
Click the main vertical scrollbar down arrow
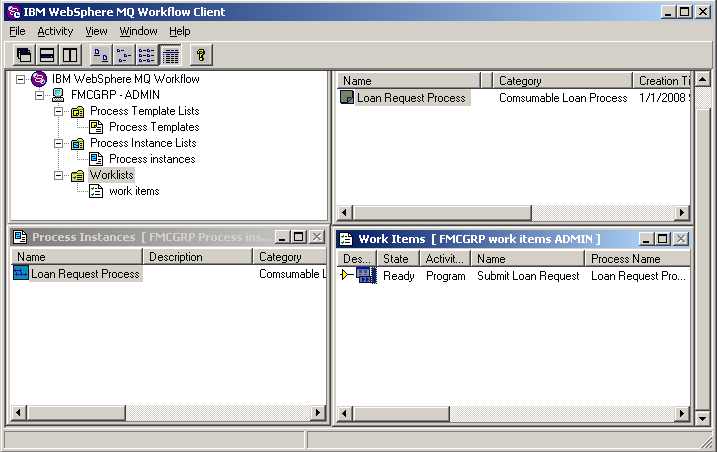[x=702, y=418]
